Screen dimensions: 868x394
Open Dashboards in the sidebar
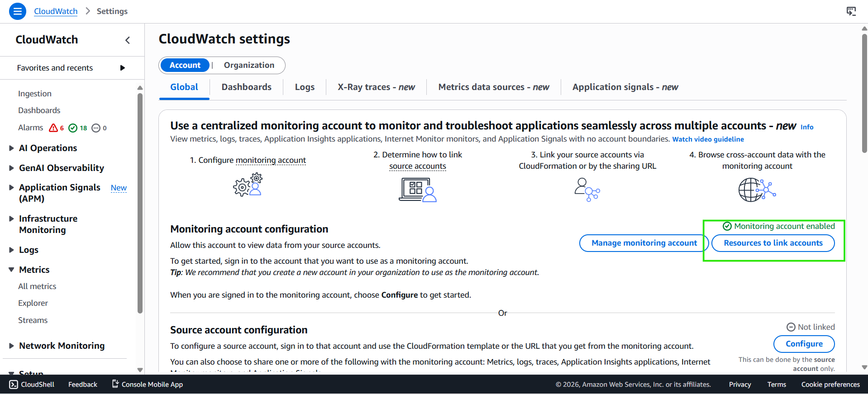[x=39, y=110]
